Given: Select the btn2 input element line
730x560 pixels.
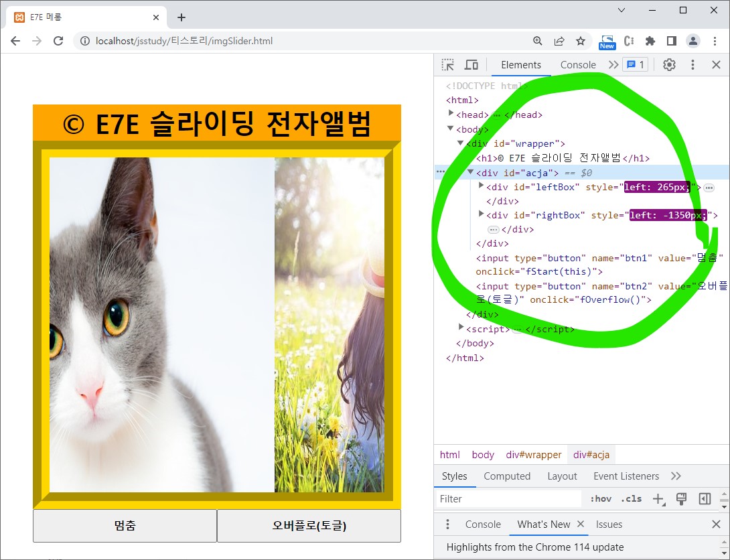Looking at the screenshot, I should [601, 293].
